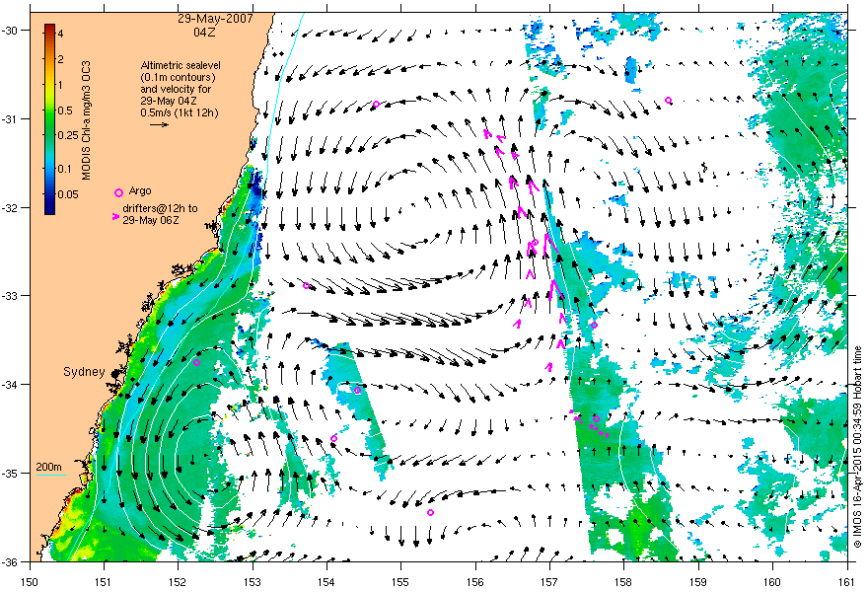
Task: Click the cyan 200m isobath legend line
Action: (51, 475)
